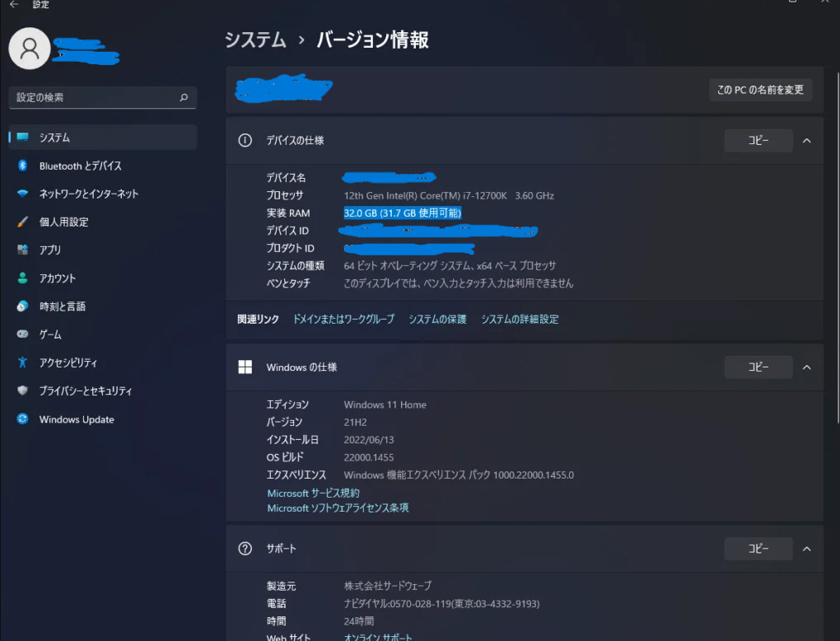Copy the デバイスの仕様 details
Viewport: 840px width, 641px height.
point(758,140)
